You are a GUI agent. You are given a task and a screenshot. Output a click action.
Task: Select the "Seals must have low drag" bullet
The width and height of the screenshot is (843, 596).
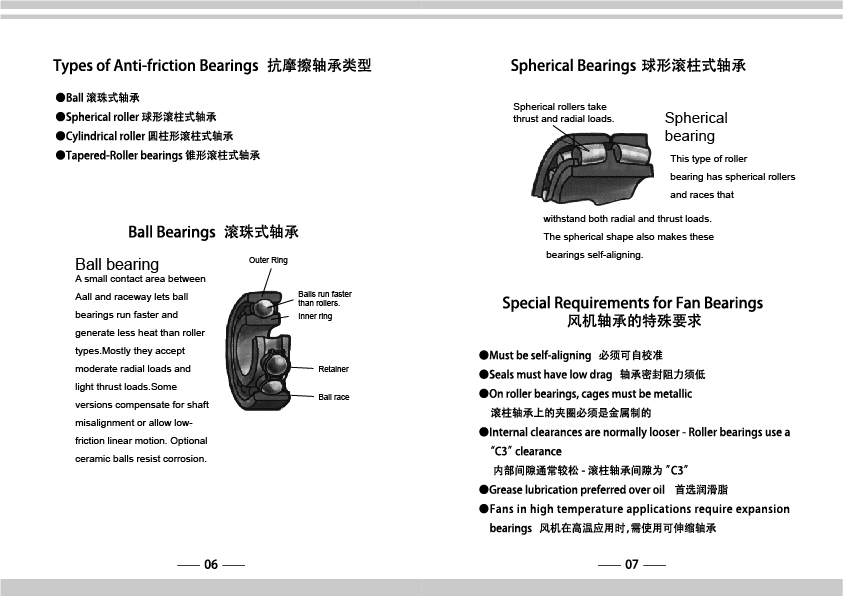[x=592, y=375]
